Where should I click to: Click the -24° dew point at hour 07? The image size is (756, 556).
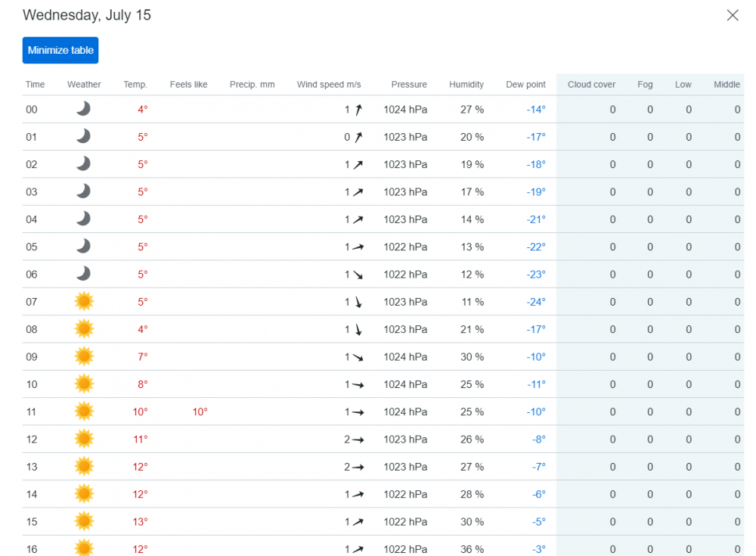point(536,301)
